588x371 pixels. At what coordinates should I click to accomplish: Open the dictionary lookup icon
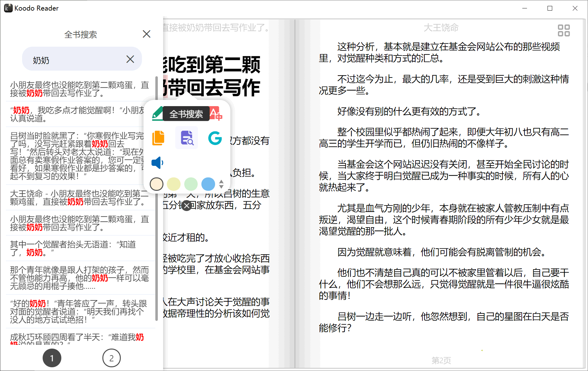point(186,138)
